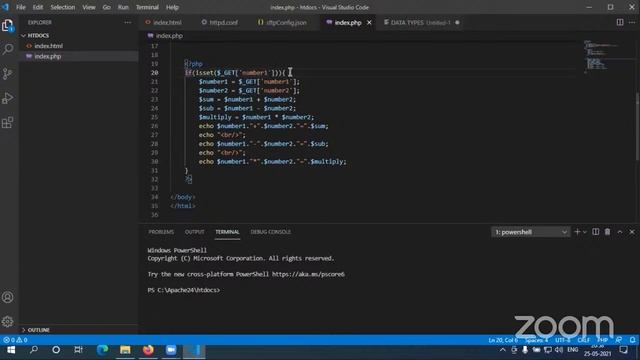Open Firefox from the taskbar
Viewport: 640px width, 360px height.
[x=148, y=350]
